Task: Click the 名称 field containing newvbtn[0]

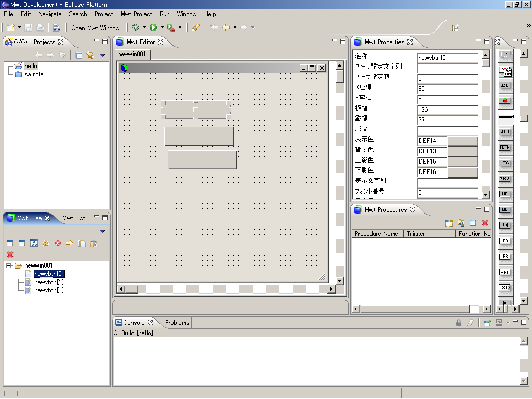Action: point(447,58)
